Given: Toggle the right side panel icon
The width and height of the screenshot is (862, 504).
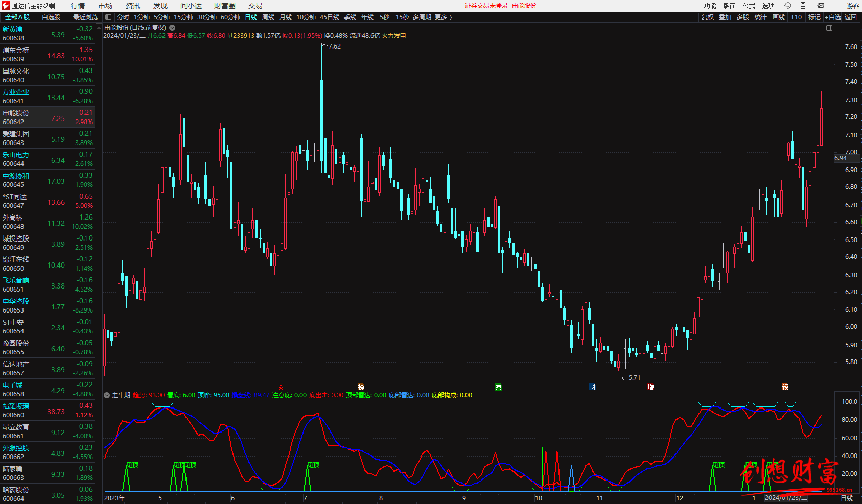Looking at the screenshot, I should tap(829, 28).
